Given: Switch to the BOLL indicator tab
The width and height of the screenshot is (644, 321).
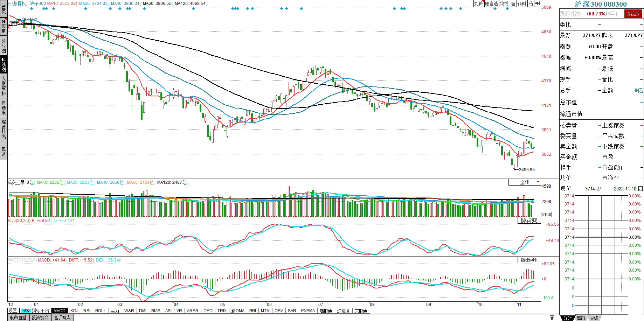Looking at the screenshot, I should [101, 311].
